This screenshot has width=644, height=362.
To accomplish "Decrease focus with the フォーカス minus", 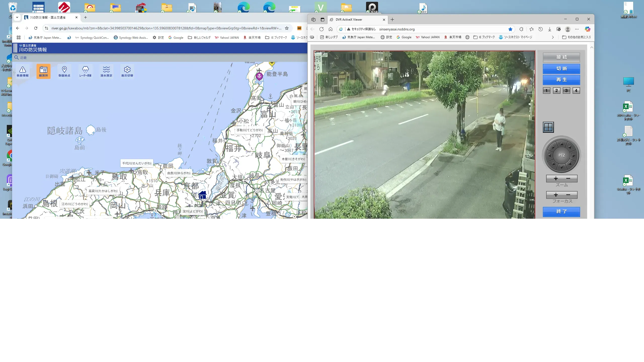I will pyautogui.click(x=568, y=195).
